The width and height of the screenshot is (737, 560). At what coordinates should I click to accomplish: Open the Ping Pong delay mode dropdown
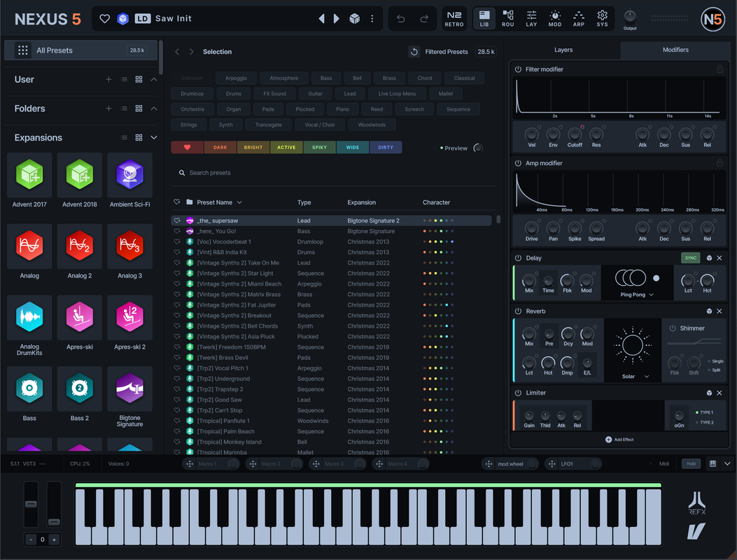[x=637, y=295]
